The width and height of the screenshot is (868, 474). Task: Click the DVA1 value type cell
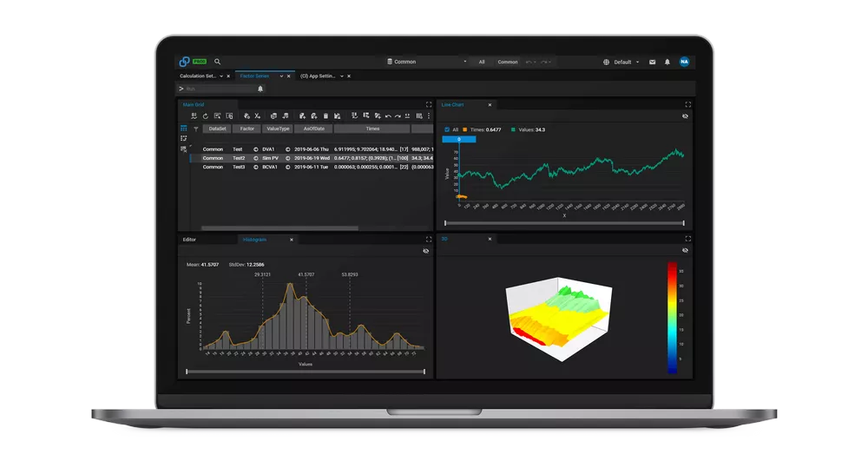click(x=268, y=149)
